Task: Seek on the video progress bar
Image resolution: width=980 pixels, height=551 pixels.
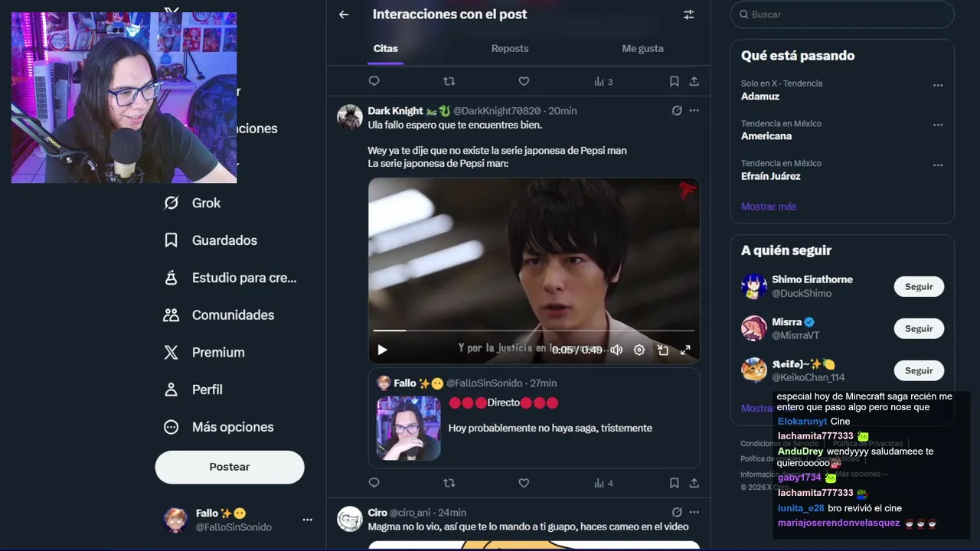Action: (x=534, y=331)
